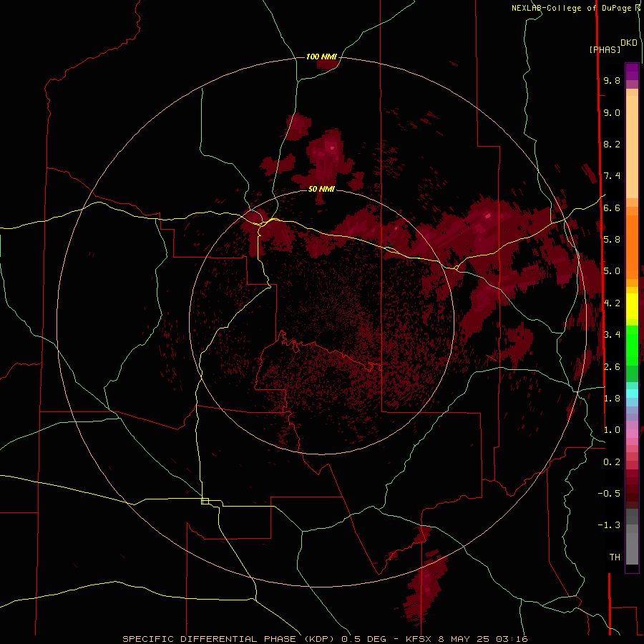Click the 9.8 value on color scale
Image resolution: width=644 pixels, height=644 pixels.
point(612,81)
